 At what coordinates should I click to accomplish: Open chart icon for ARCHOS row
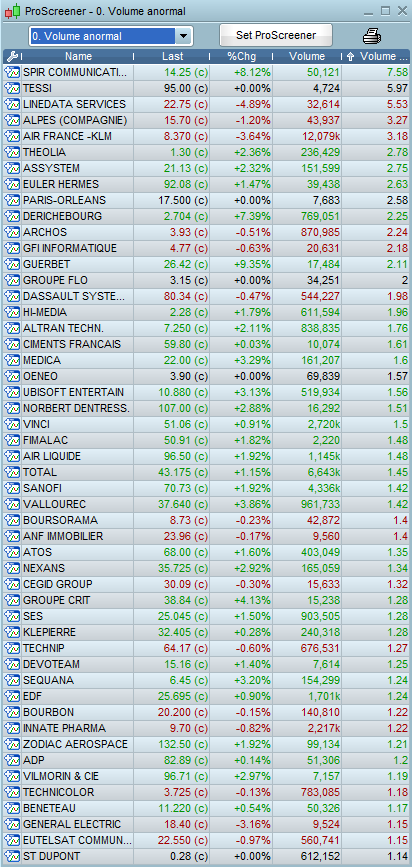pyautogui.click(x=12, y=232)
